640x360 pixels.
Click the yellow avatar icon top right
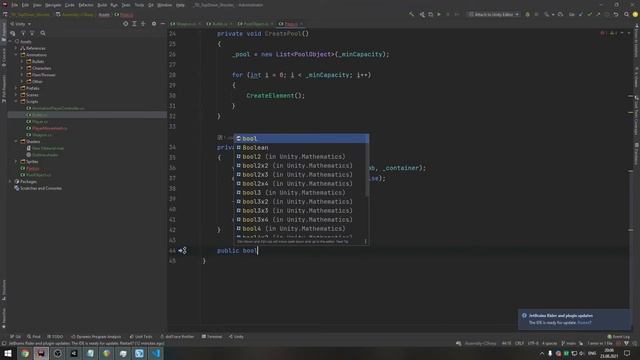tap(635, 14)
